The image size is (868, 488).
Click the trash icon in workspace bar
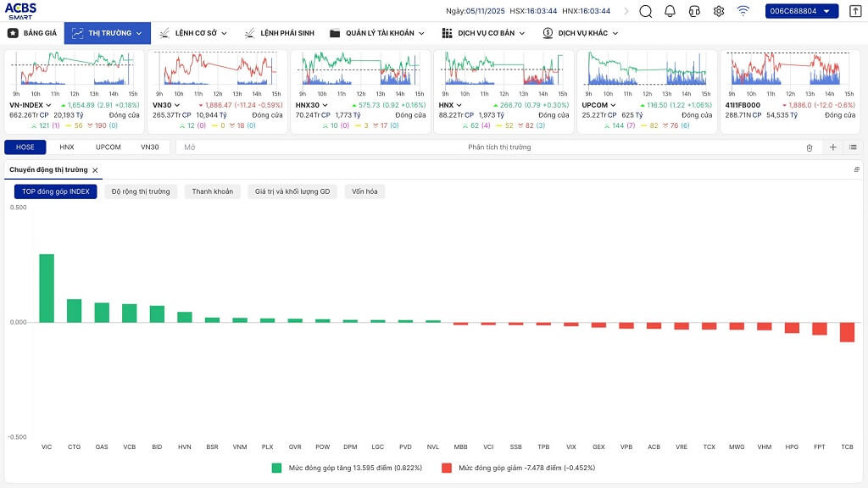[809, 147]
